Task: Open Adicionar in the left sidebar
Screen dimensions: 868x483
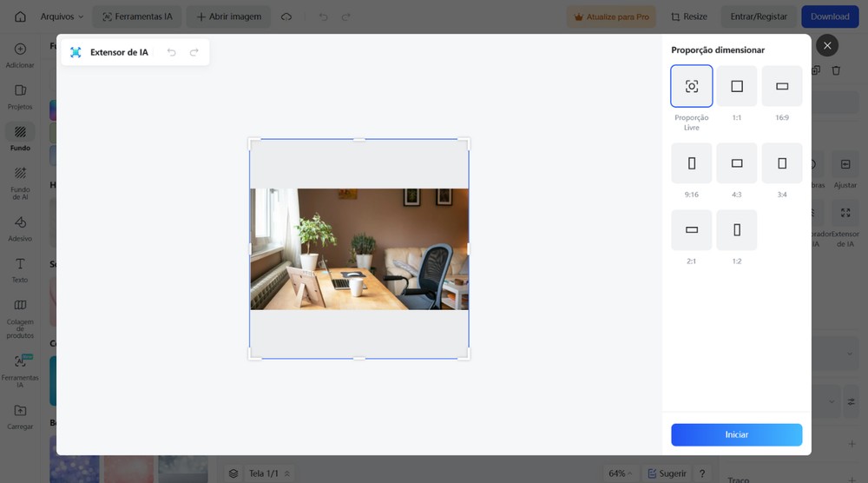Action: coord(20,56)
